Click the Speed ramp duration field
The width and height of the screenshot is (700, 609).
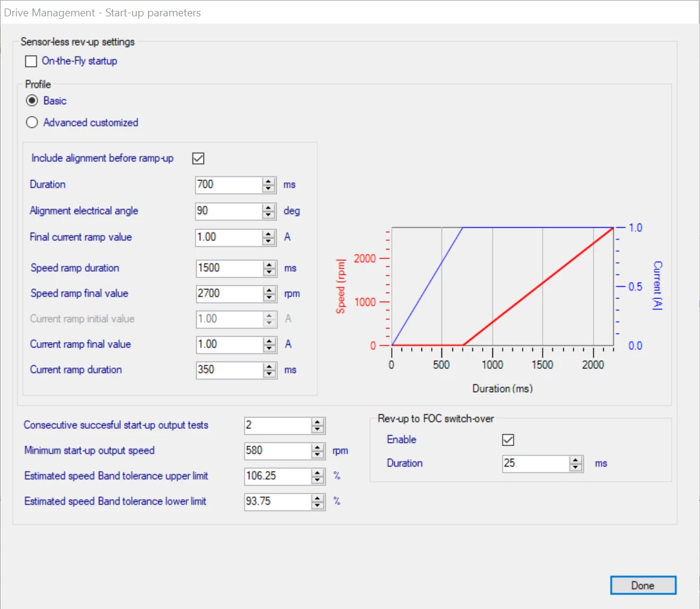click(229, 269)
